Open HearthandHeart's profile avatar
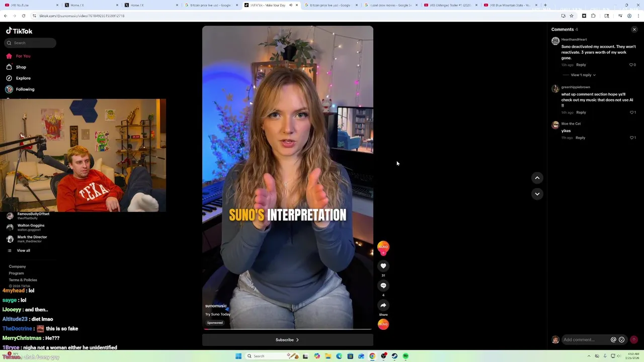This screenshot has height=362, width=644. point(555,41)
